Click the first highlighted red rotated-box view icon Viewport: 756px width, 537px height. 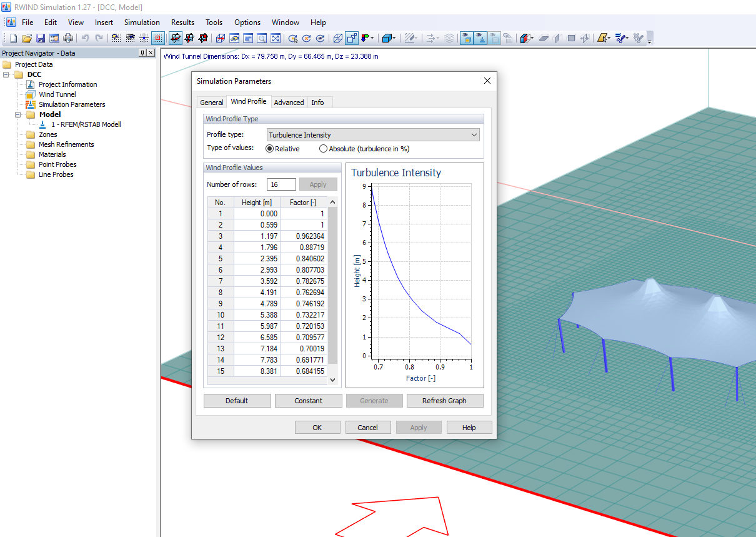click(176, 38)
